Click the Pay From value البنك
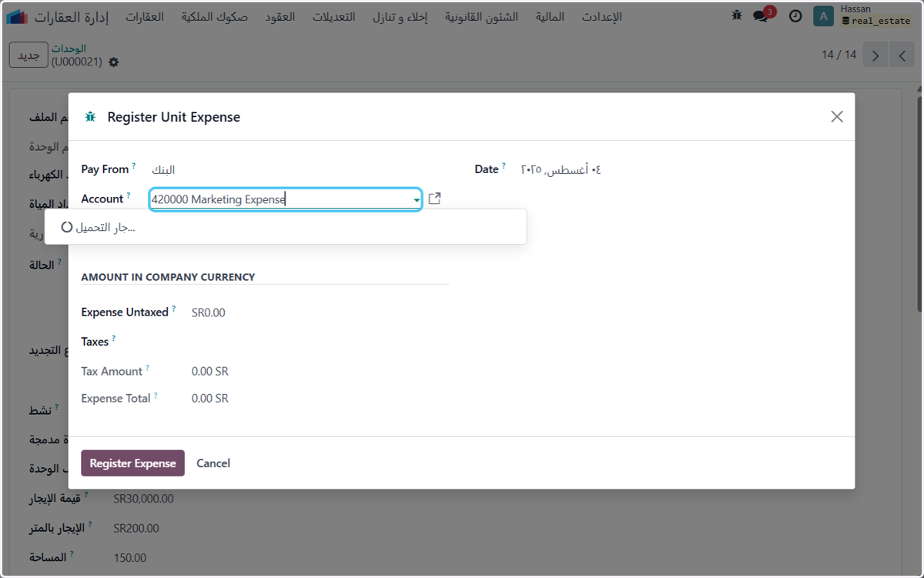The image size is (924, 578). pyautogui.click(x=162, y=170)
